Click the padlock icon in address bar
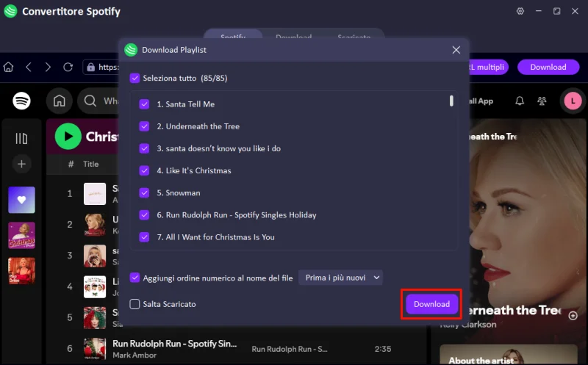Image resolution: width=588 pixels, height=365 pixels. pos(90,67)
